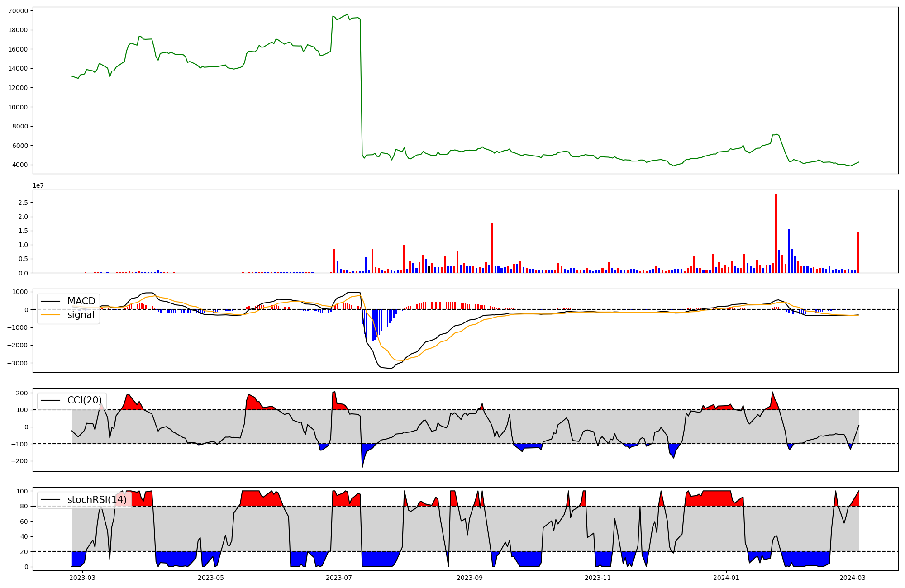Click the tallest blue volume bar

click(789, 251)
